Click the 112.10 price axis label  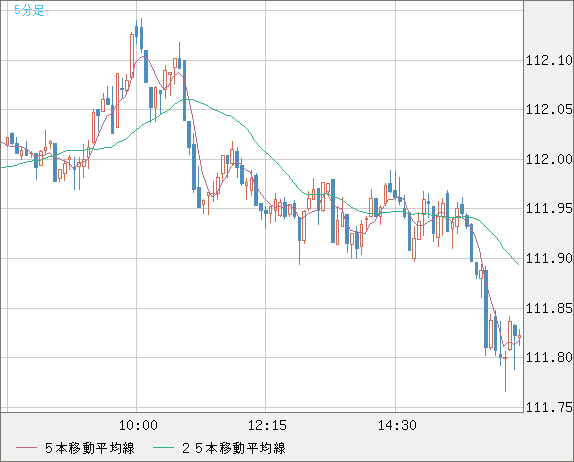[549, 60]
